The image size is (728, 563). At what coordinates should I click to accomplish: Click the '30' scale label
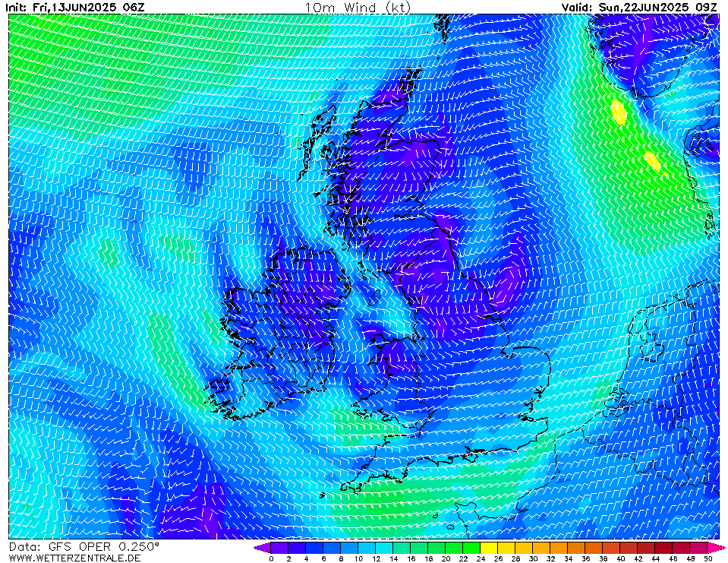[x=533, y=558]
